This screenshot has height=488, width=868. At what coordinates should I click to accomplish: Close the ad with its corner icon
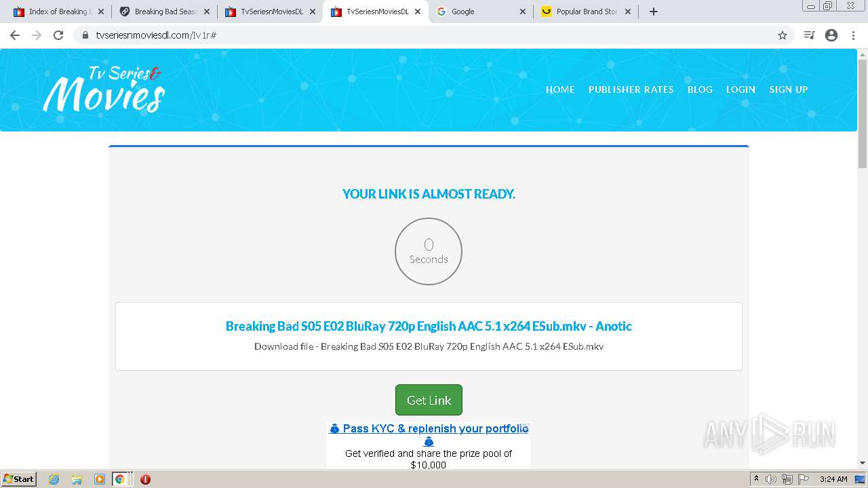tap(524, 428)
